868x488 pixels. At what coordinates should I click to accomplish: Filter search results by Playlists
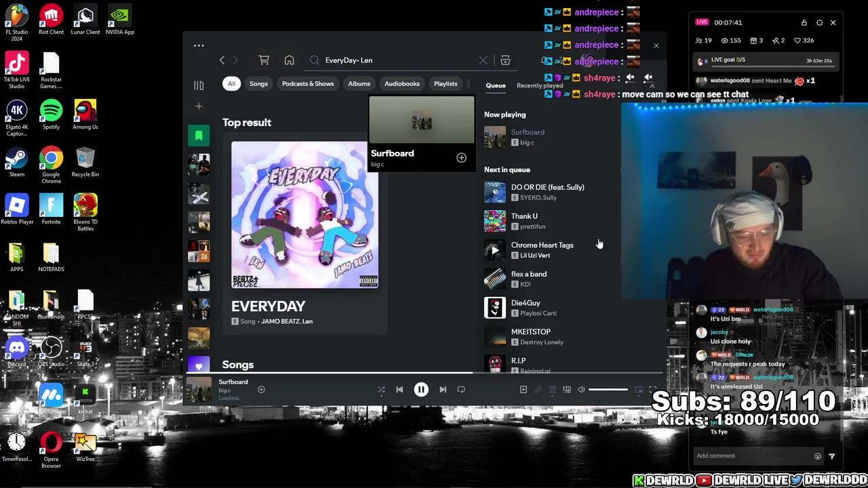click(446, 84)
